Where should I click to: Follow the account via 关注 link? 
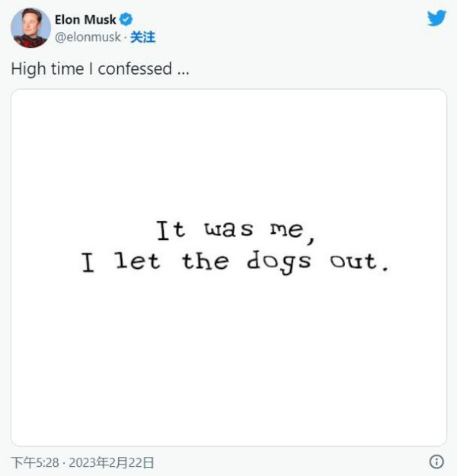pos(142,37)
